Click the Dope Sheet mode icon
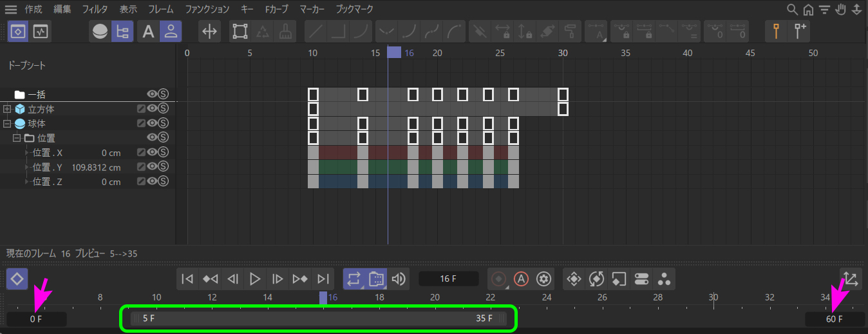This screenshot has width=868, height=334. (18, 32)
